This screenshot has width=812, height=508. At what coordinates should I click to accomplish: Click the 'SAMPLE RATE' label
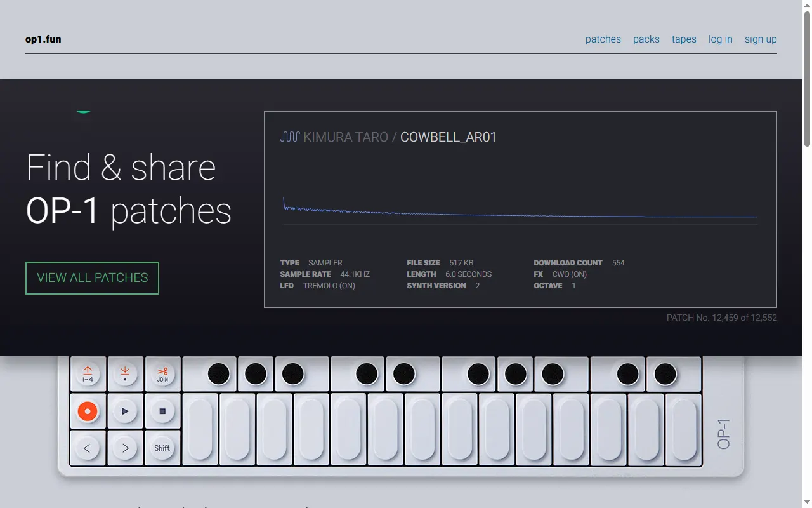tap(306, 274)
